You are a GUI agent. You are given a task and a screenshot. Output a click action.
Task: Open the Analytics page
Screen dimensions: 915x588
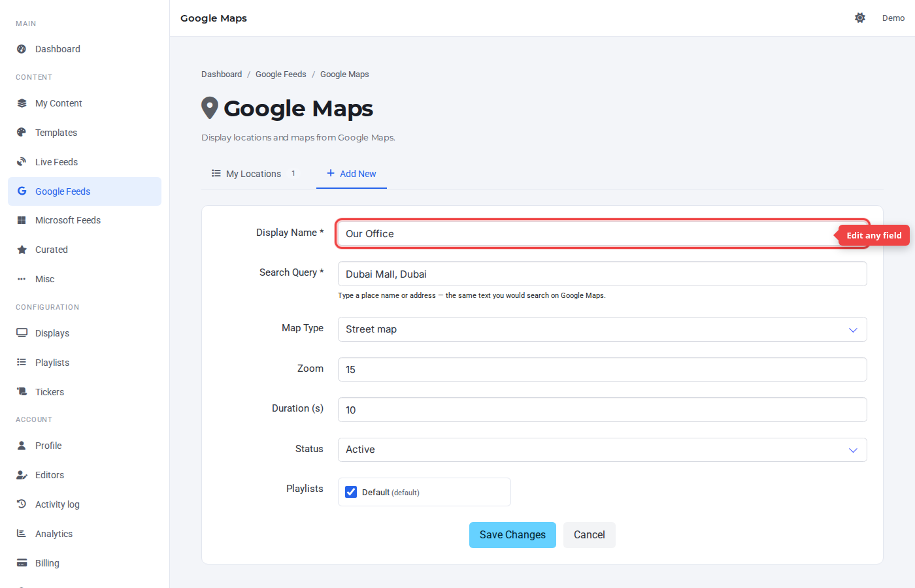pos(84,534)
